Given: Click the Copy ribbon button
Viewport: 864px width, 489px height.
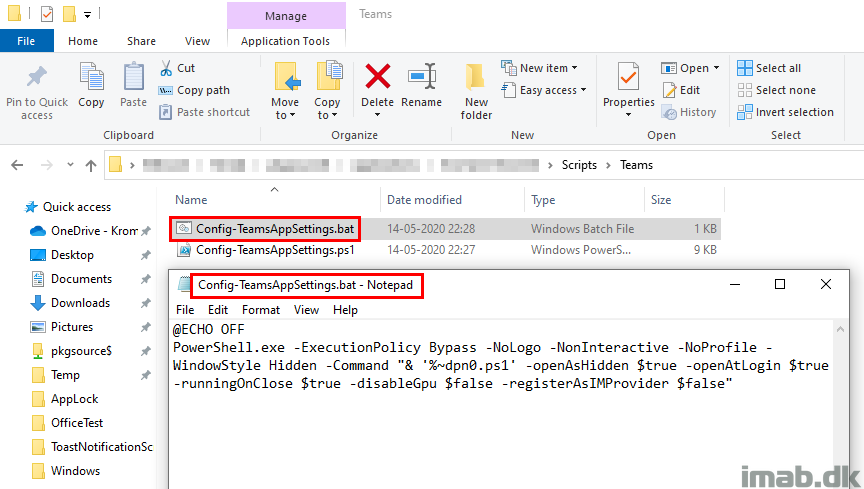Looking at the screenshot, I should [91, 85].
